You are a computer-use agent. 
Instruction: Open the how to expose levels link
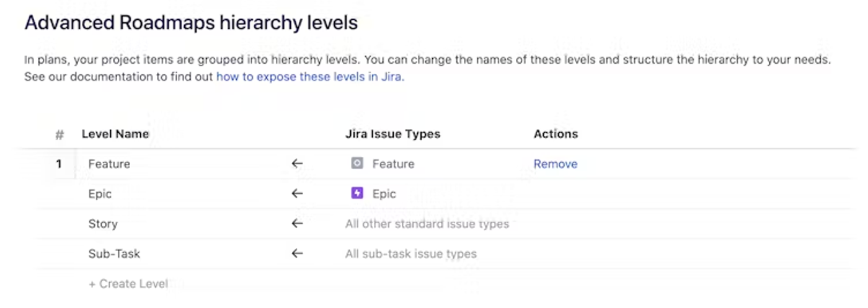coord(310,77)
